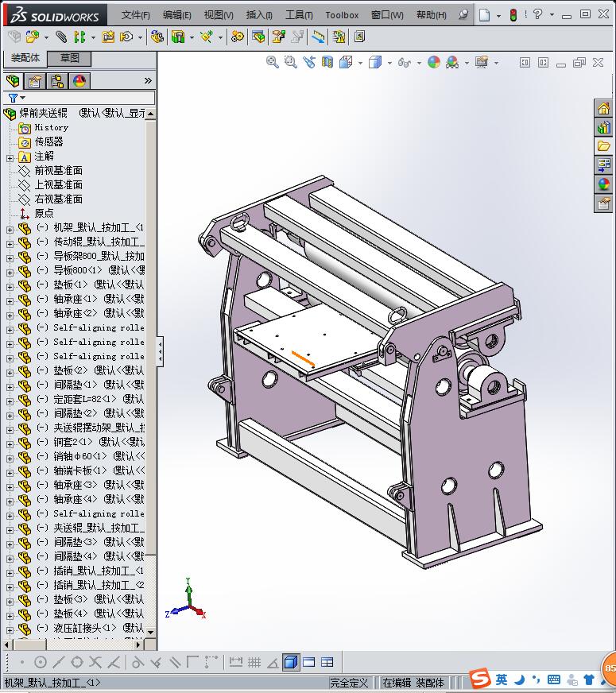This screenshot has height=693, width=616.
Task: Switch to the PropertyManager tab
Action: (34, 81)
